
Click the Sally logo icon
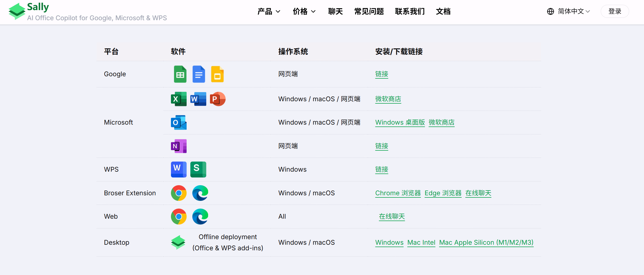click(17, 11)
